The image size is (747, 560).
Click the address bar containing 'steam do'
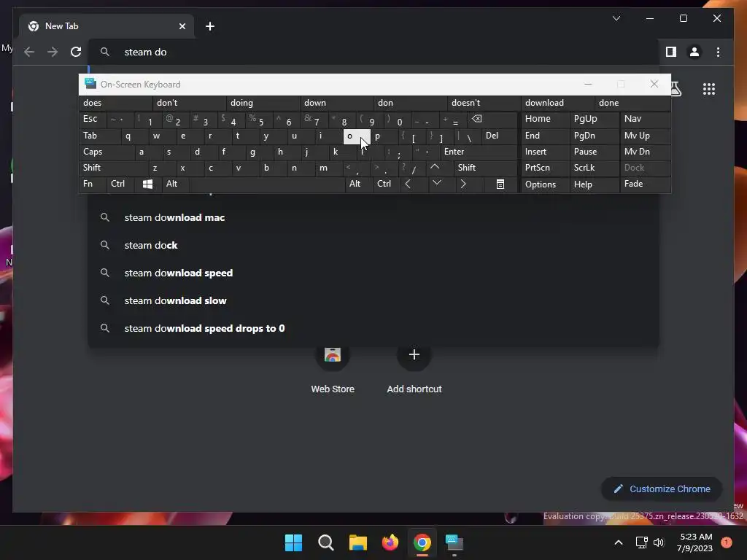(373, 52)
